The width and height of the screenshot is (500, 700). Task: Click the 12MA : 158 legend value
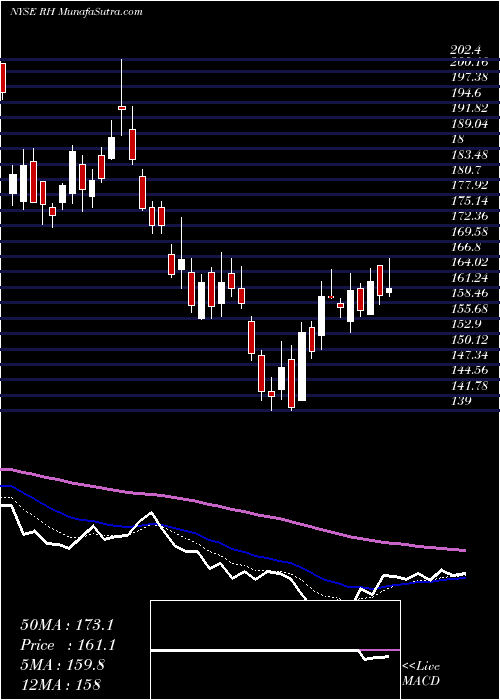tap(60, 684)
